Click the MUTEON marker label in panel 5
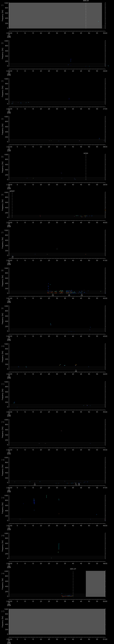Image resolution: width=114 pixels, height=644 pixels. tap(86, 153)
